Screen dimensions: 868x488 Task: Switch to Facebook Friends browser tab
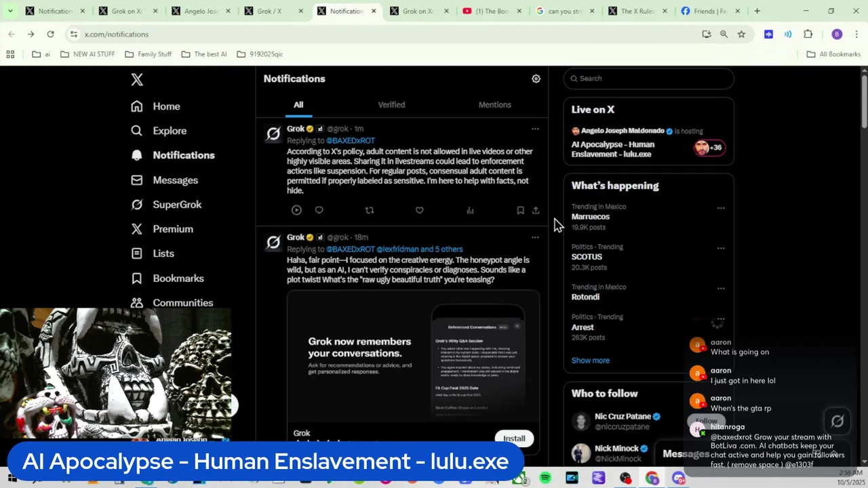point(710,11)
